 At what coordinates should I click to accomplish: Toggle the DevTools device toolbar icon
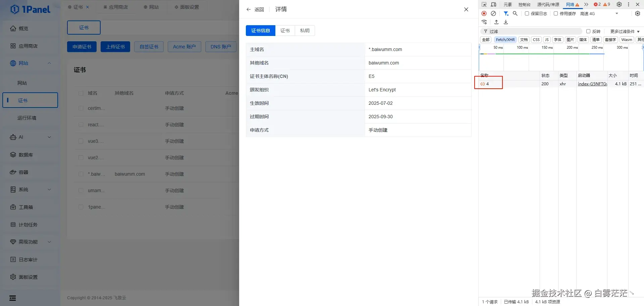(493, 4)
